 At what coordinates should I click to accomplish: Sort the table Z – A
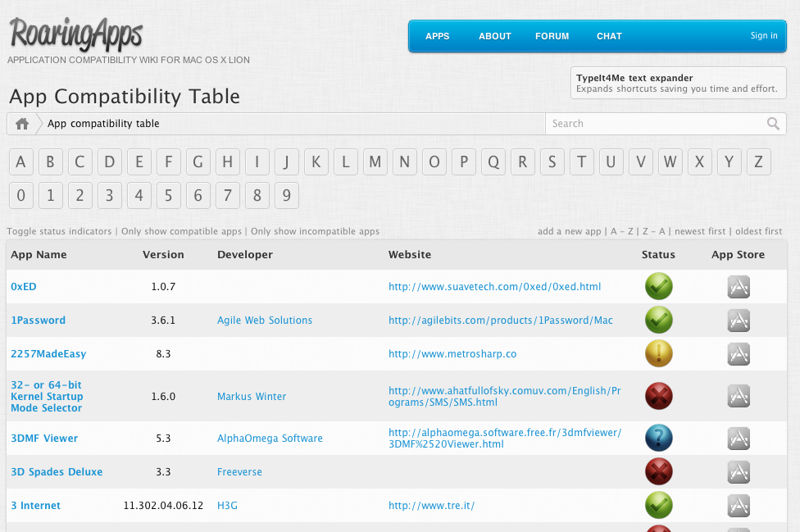click(x=653, y=231)
